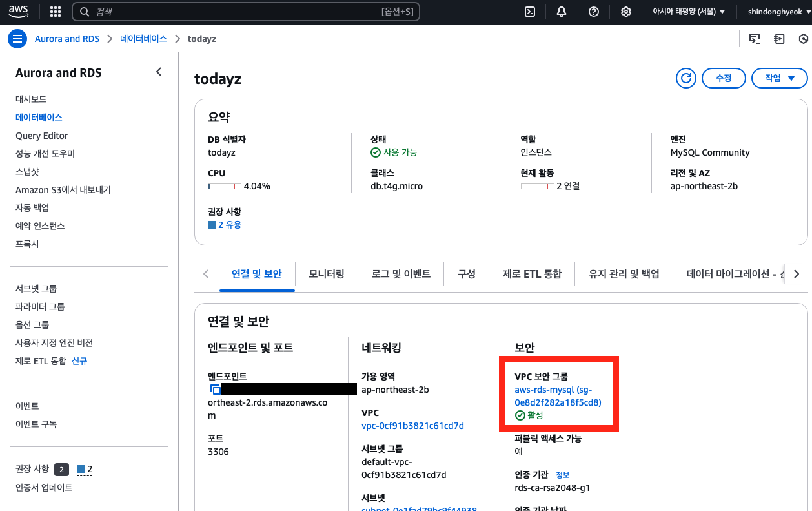Open the second icon in the top-right toolbar
This screenshot has height=511, width=812.
(779, 39)
